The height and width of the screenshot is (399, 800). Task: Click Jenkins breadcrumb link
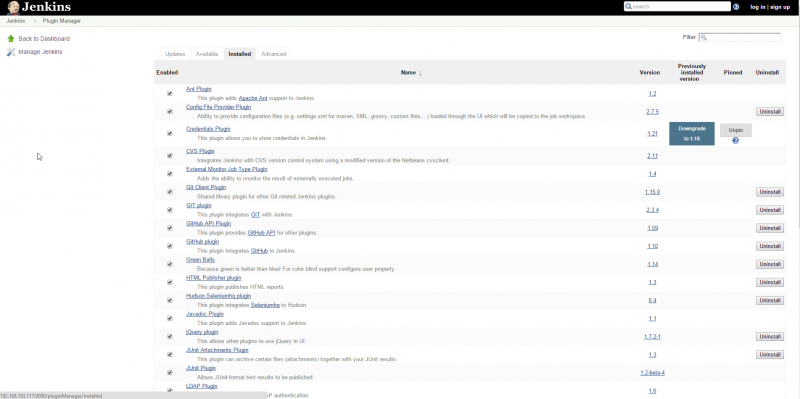15,21
